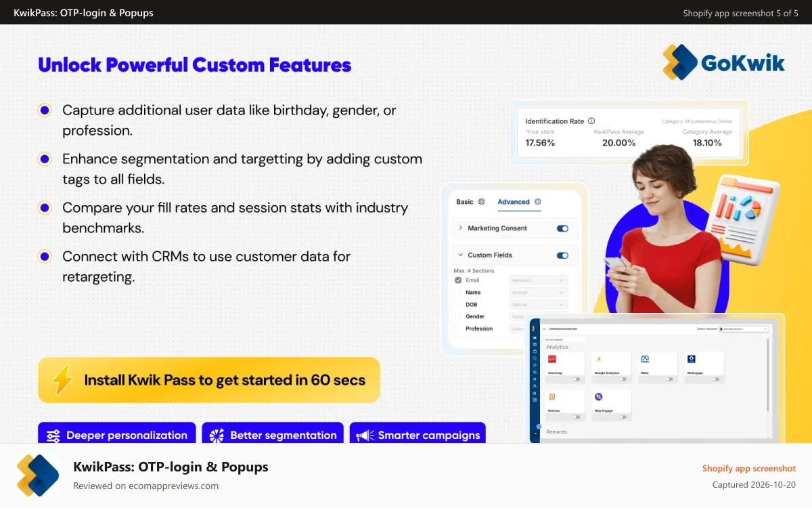The height and width of the screenshot is (508, 812).
Task: Open the Switch merchant dropdown
Action: tap(744, 329)
